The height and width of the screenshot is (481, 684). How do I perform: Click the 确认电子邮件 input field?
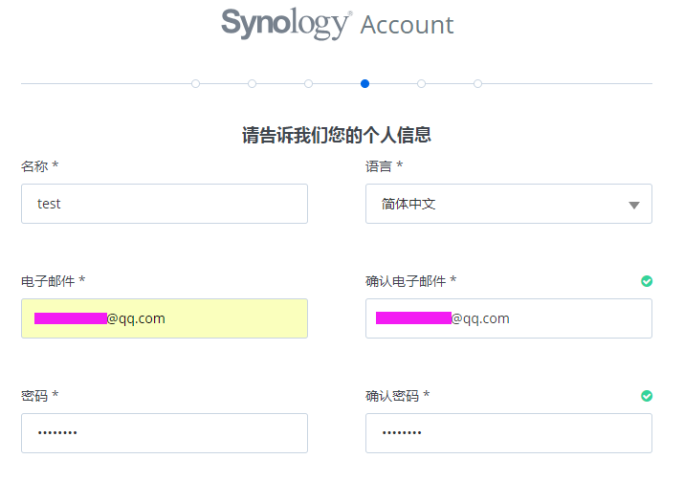pos(509,319)
